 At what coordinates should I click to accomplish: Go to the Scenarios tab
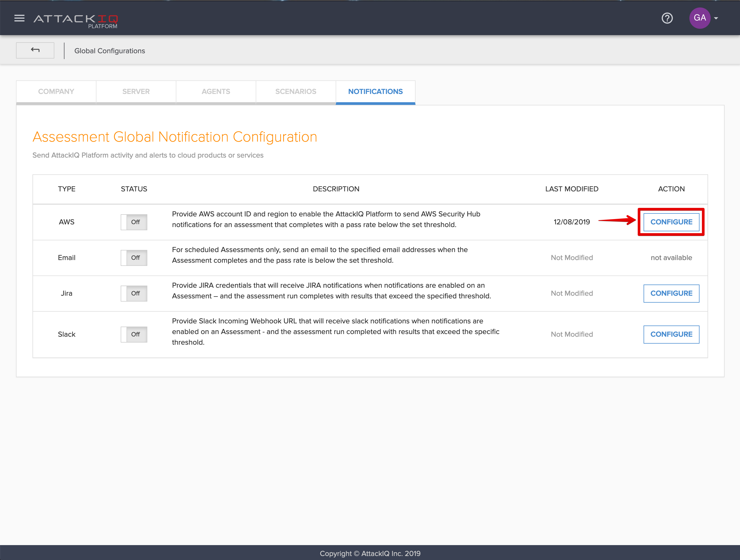coord(296,92)
